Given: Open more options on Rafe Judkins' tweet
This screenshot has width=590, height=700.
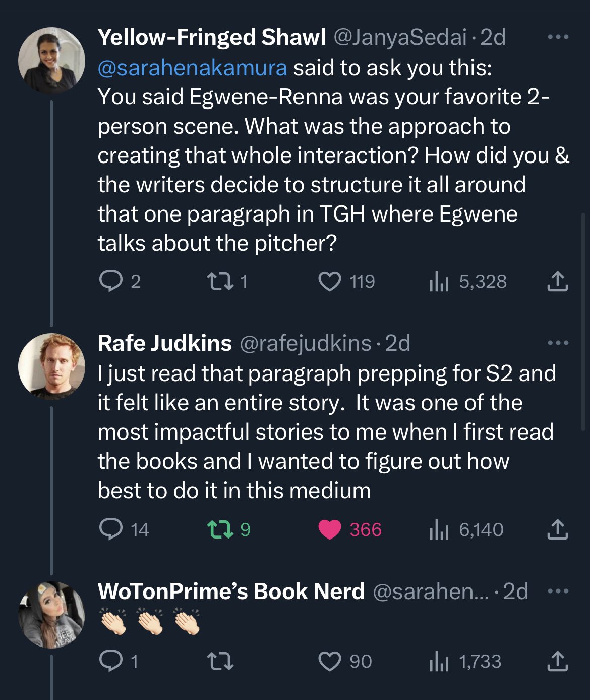Looking at the screenshot, I should click(558, 343).
